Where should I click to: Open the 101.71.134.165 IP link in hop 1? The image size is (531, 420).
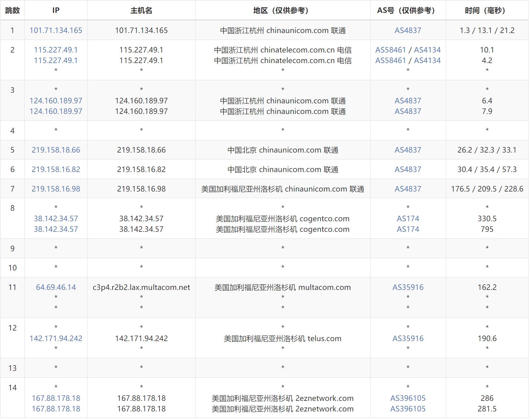tap(56, 30)
